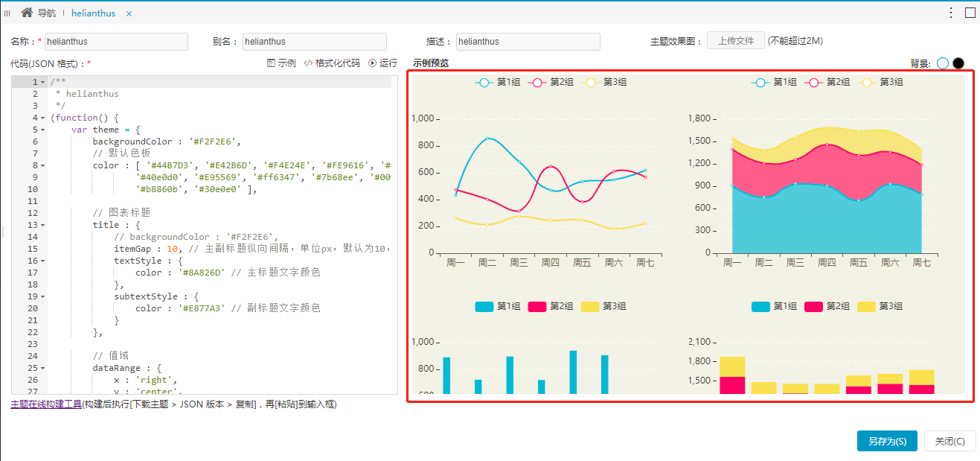Viewport: 980px width, 461px height.
Task: Open the 主题在线构建工具 link
Action: 46,404
